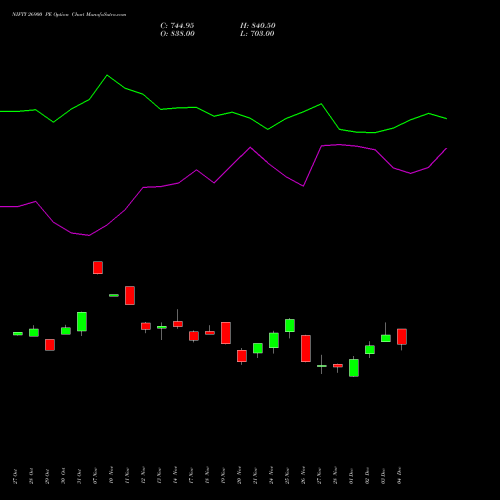Click the 27 Oct date label
Image resolution: width=500 pixels, height=500 pixels.
(15, 476)
